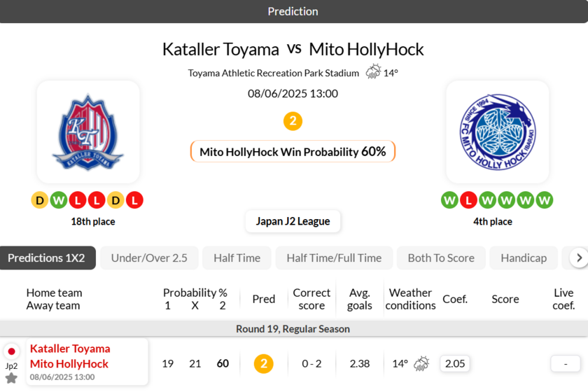Open the Half Time tab
The height and width of the screenshot is (392, 588).
coord(237,258)
